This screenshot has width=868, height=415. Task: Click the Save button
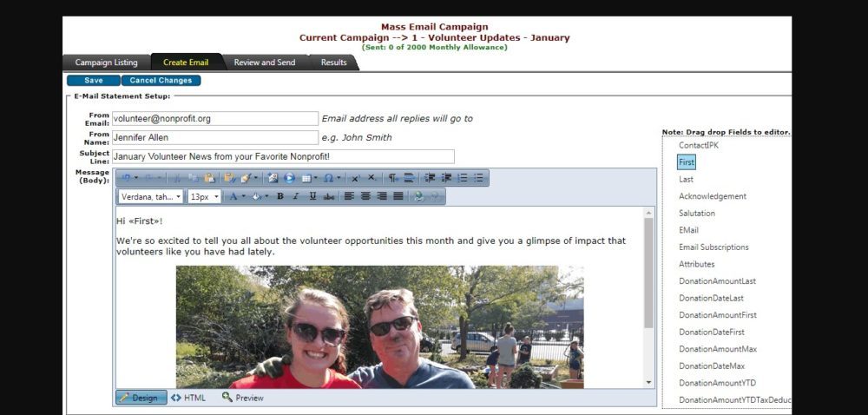click(x=93, y=81)
